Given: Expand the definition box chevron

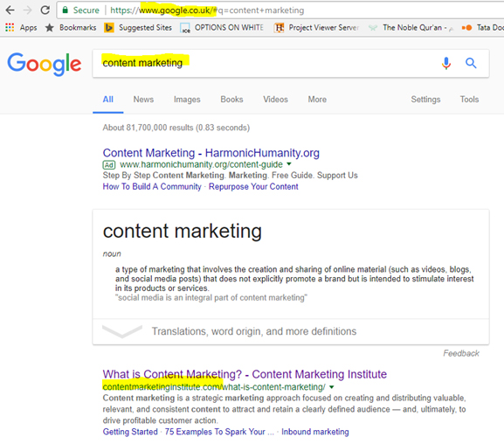Looking at the screenshot, I should coord(122,331).
